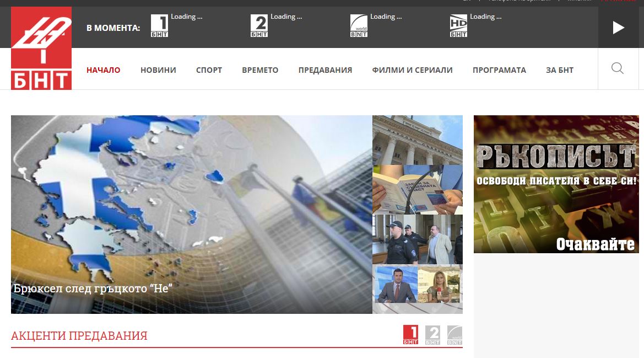Open the BNT World live channel icon

click(x=359, y=26)
